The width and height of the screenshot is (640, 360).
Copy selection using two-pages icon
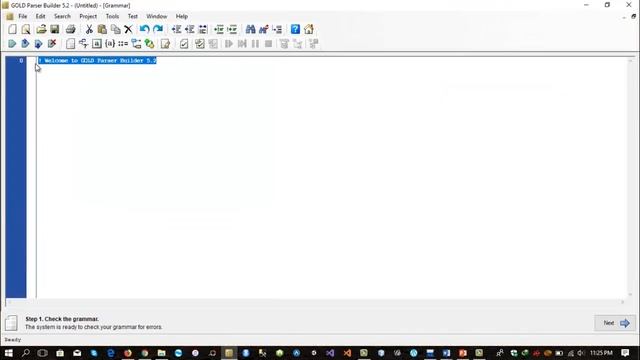[116, 29]
